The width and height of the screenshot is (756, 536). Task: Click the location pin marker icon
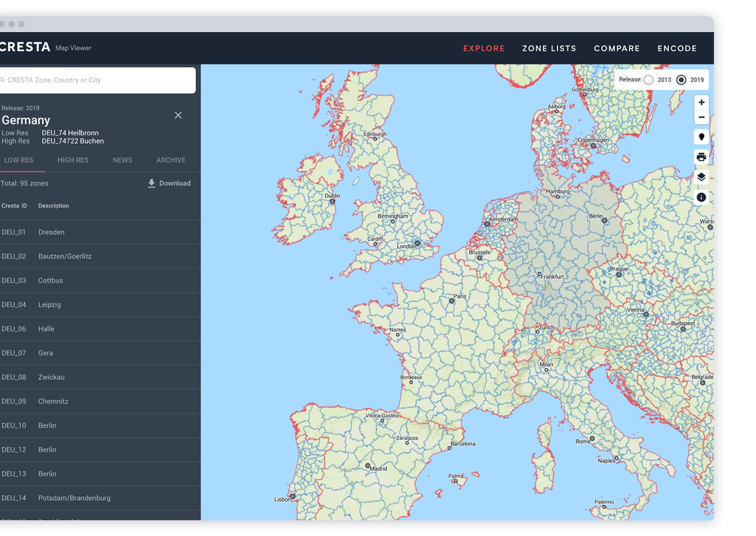[x=701, y=137]
